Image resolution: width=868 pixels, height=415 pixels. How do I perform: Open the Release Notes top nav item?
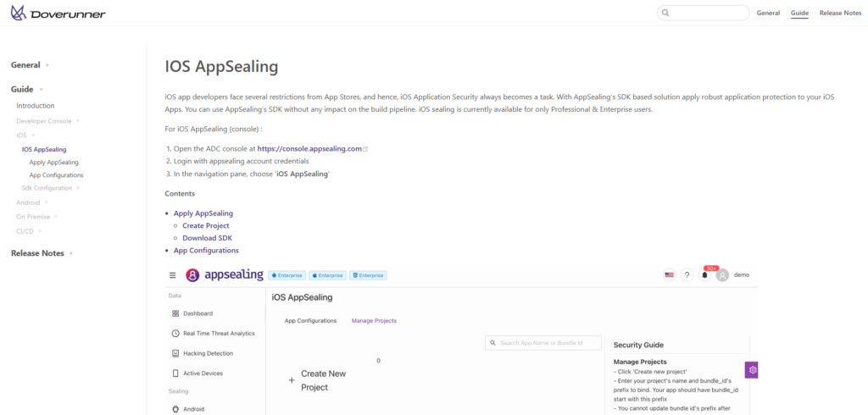click(840, 13)
